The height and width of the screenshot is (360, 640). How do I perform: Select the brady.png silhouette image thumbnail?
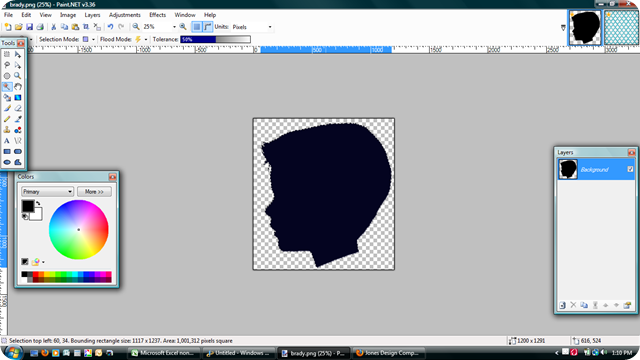pyautogui.click(x=585, y=27)
